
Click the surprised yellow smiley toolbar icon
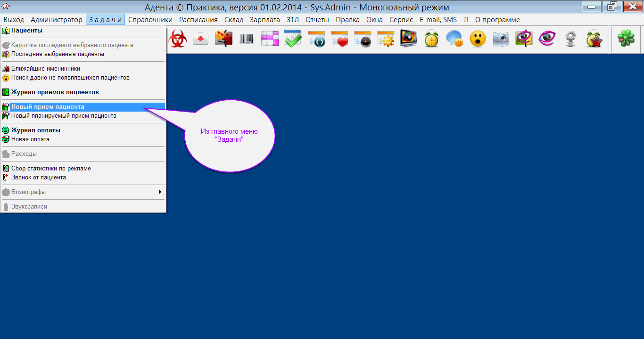(478, 39)
